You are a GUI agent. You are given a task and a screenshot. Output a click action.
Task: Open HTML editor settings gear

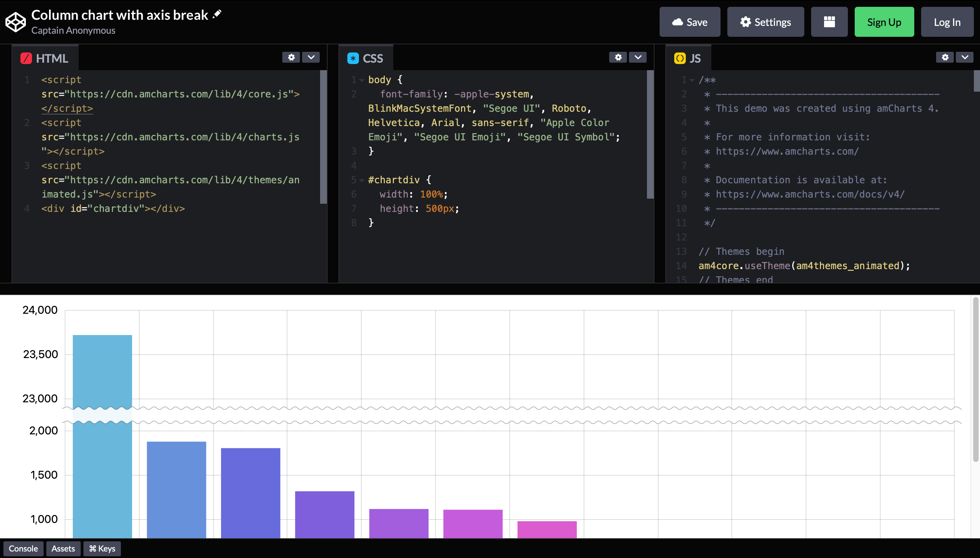point(291,57)
